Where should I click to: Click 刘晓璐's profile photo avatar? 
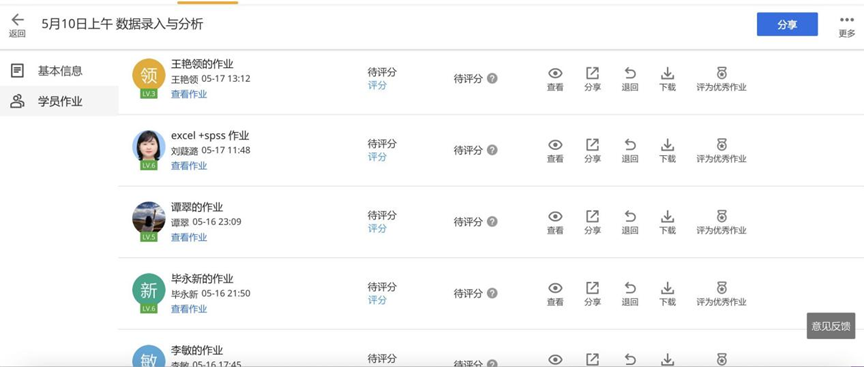(149, 146)
